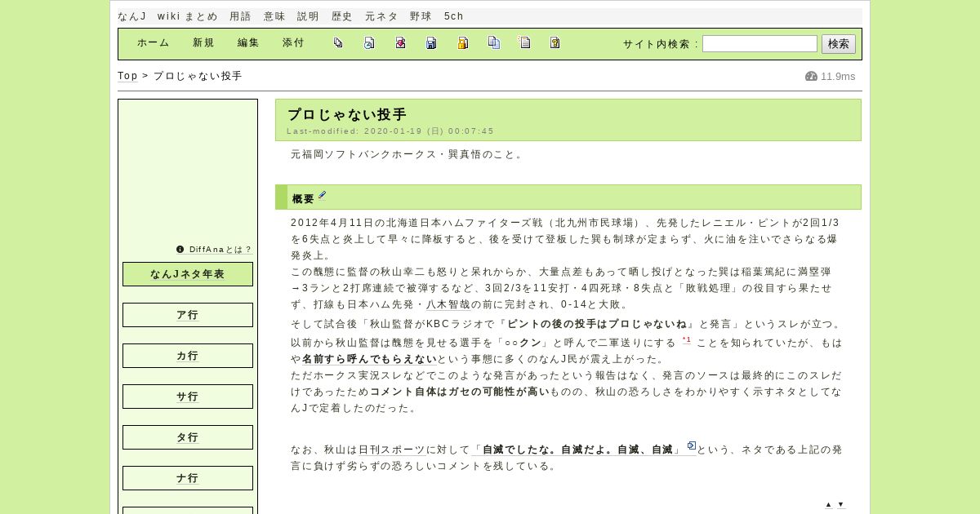The image size is (980, 514).
Task: Click the DiffAnaとは？ link
Action: point(220,250)
